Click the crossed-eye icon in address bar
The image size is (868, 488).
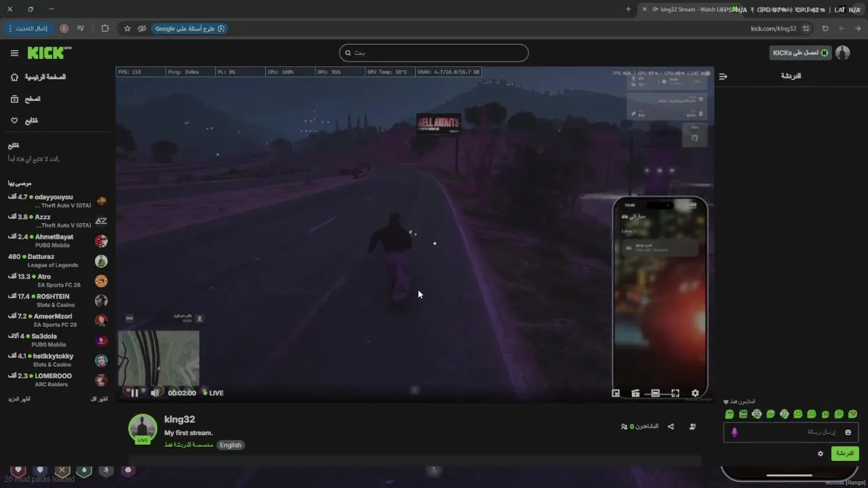tap(142, 28)
